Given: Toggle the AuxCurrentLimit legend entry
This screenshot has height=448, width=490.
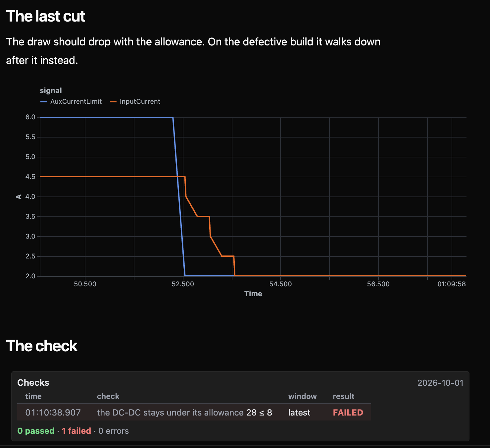Looking at the screenshot, I should tap(71, 101).
